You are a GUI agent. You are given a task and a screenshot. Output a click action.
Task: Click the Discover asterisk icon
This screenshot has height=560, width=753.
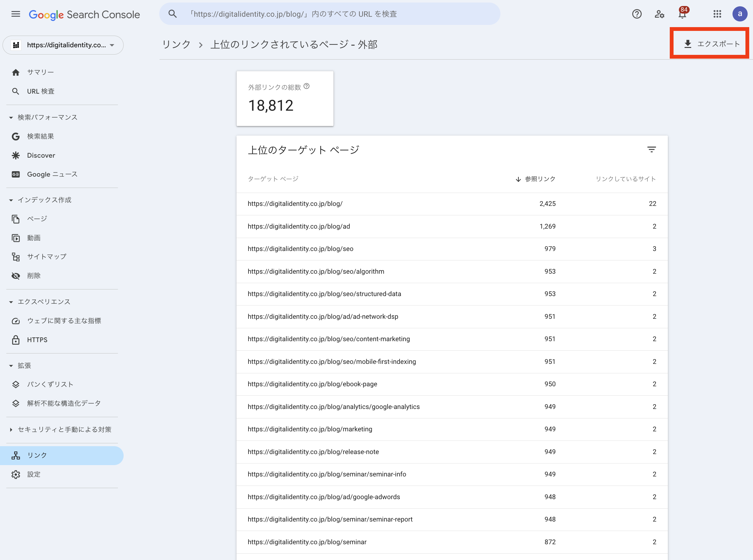point(15,155)
